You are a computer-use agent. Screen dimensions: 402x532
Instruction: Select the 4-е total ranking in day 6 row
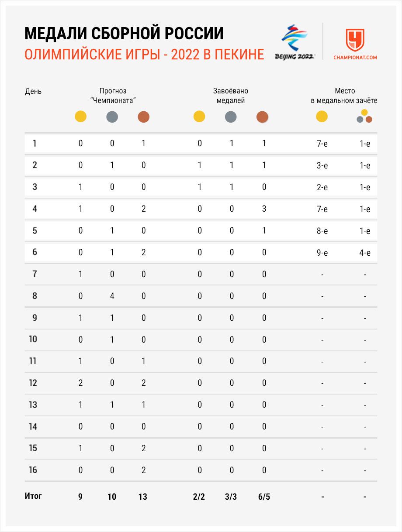tap(365, 253)
